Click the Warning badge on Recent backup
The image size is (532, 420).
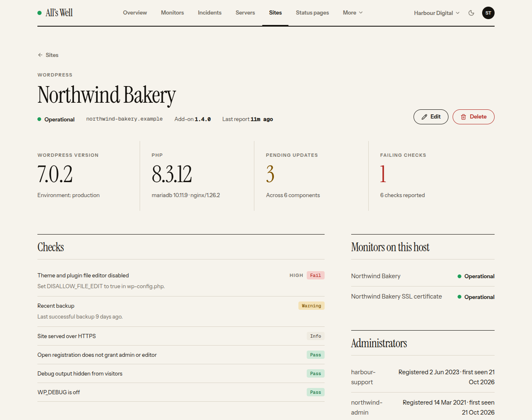311,306
